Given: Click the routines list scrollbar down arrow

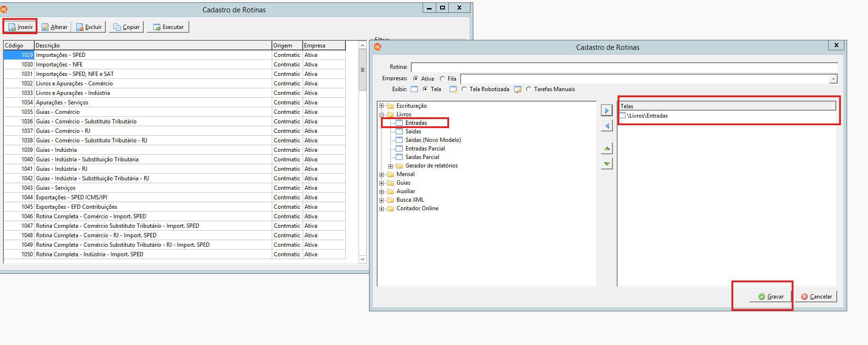Looking at the screenshot, I should click(x=362, y=259).
